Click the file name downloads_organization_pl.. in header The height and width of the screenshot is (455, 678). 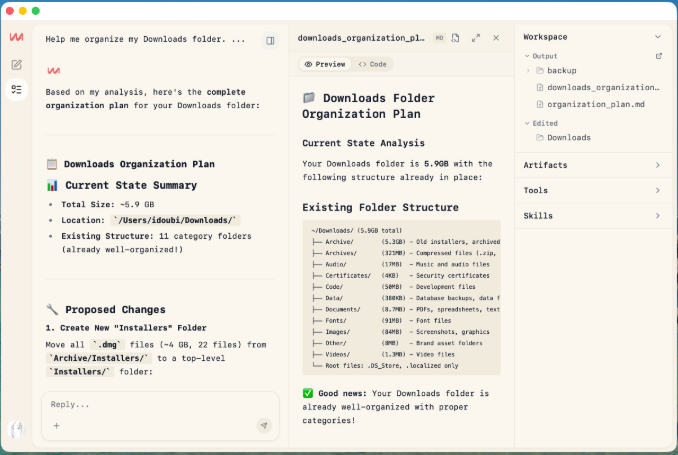point(361,38)
